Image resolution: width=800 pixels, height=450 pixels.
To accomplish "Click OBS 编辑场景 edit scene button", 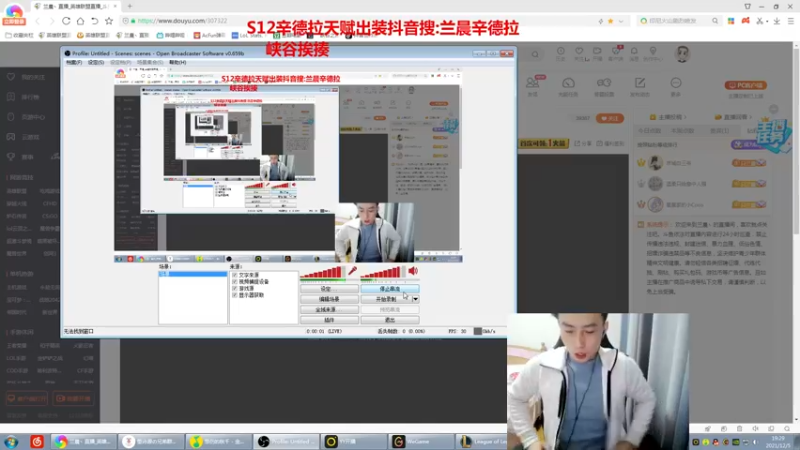I will (x=329, y=299).
